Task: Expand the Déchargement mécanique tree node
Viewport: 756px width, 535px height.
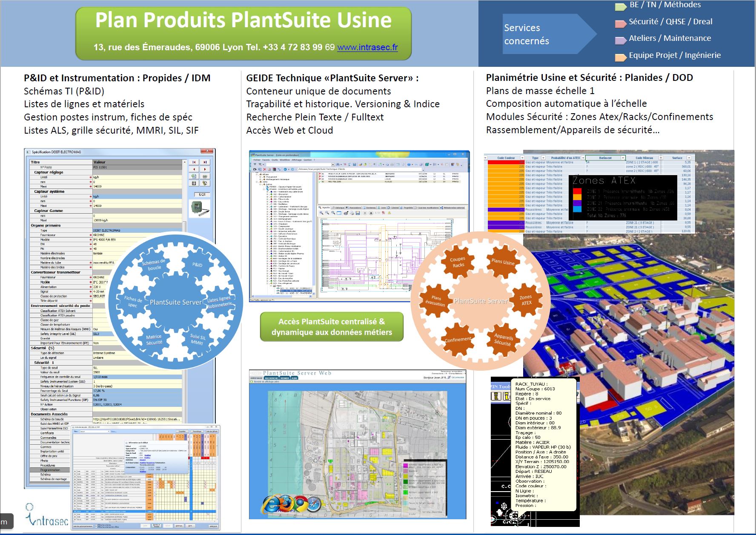Action: 260,179
